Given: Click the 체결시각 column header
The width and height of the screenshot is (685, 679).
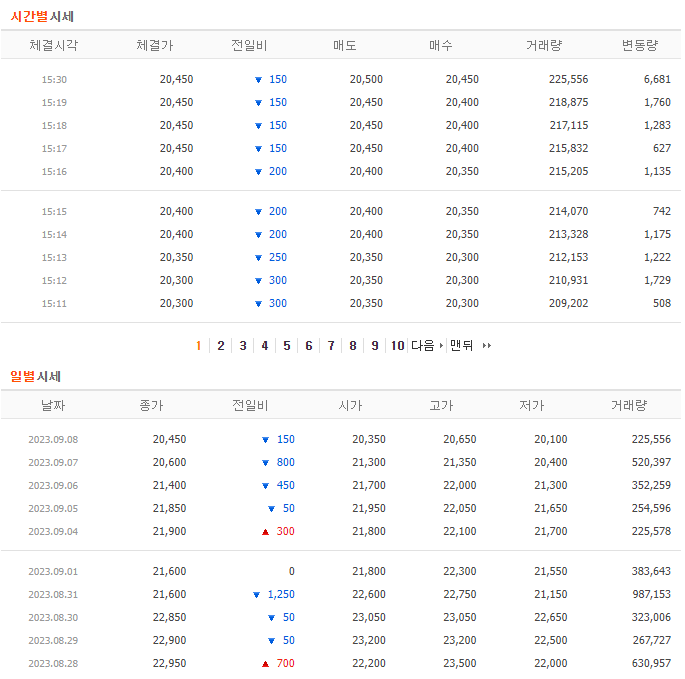Looking at the screenshot, I should click(53, 45).
